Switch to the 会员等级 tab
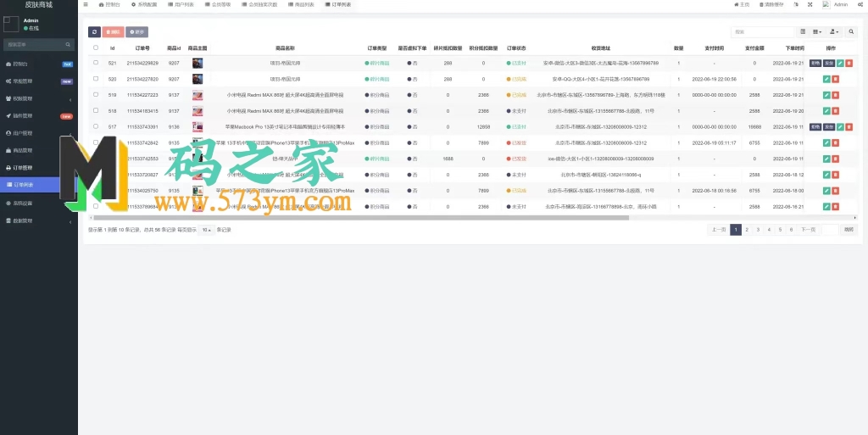 point(218,4)
